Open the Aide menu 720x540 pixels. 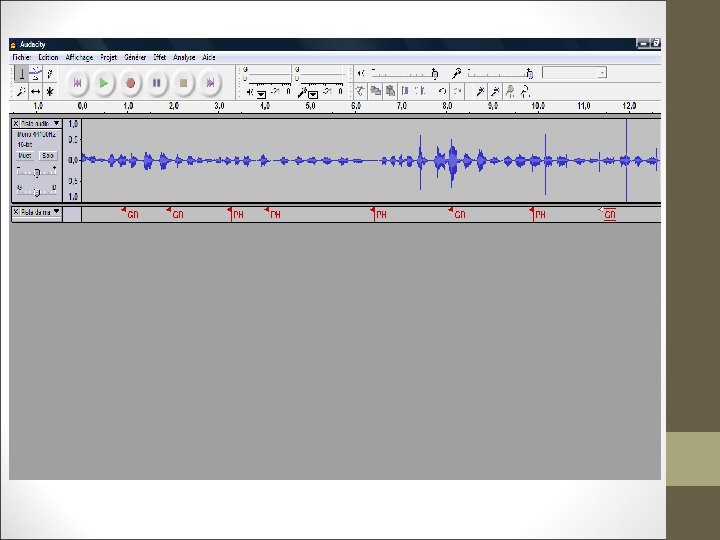click(209, 57)
